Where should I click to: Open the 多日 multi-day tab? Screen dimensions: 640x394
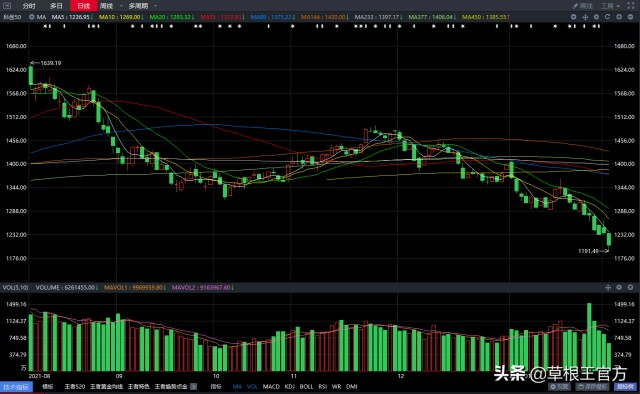56,6
